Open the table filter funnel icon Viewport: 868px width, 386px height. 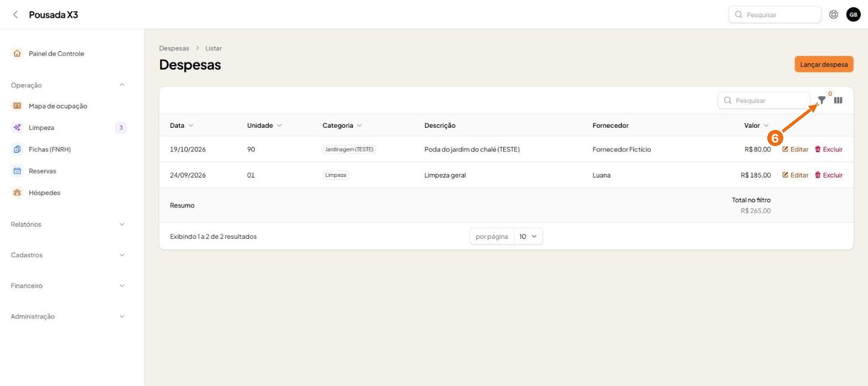[821, 100]
